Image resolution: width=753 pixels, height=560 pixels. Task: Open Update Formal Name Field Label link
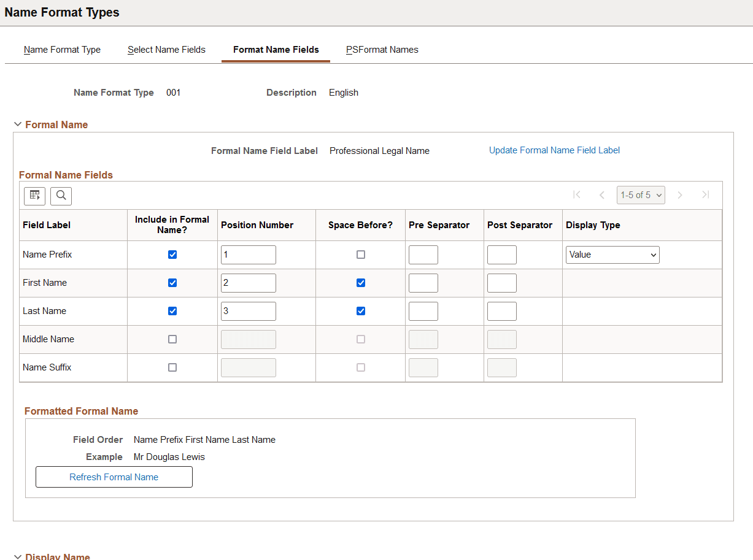[554, 150]
